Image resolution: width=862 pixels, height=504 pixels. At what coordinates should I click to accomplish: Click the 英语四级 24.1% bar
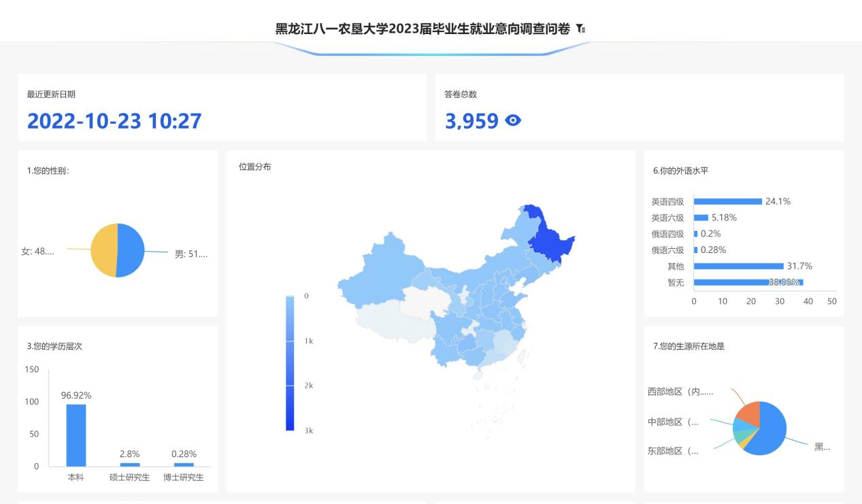tap(728, 201)
